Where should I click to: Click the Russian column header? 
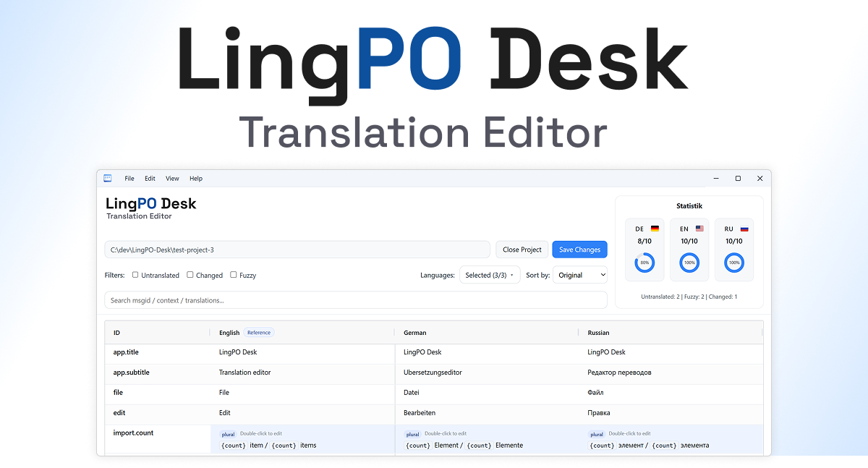tap(598, 333)
